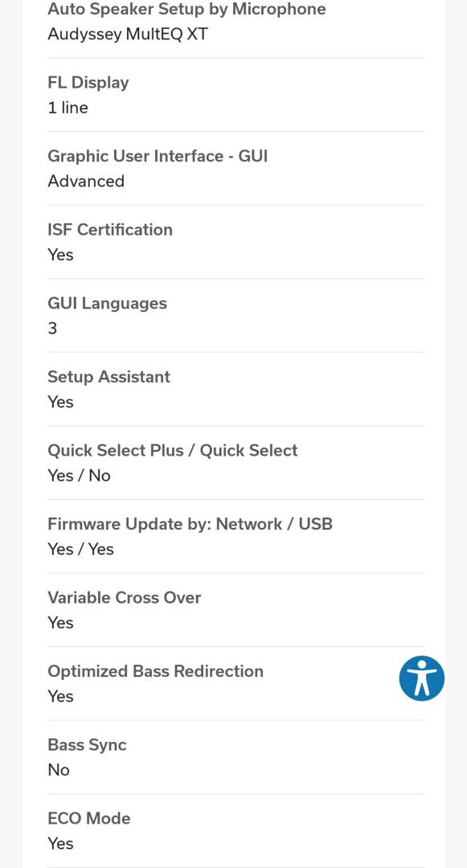Click the Bass Sync label

pos(87,745)
